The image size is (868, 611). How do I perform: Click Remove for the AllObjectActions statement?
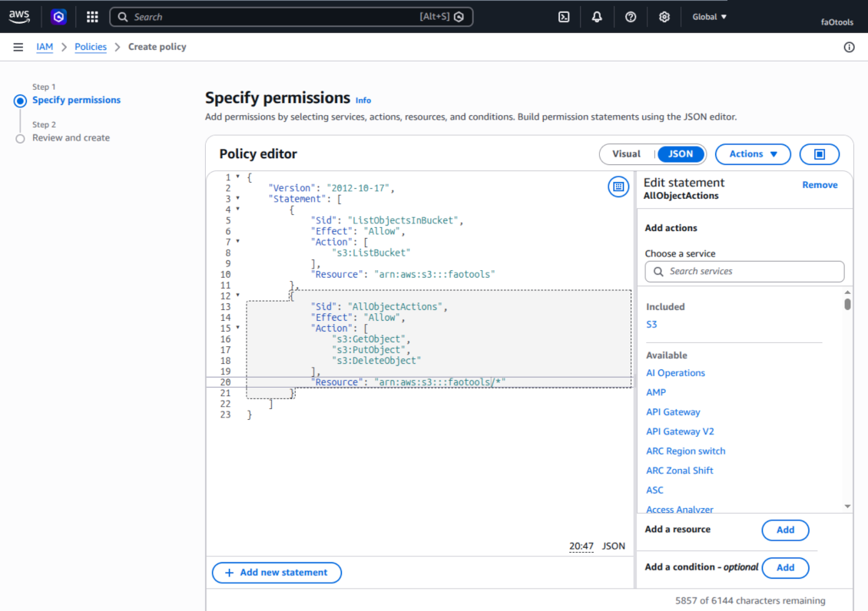820,185
